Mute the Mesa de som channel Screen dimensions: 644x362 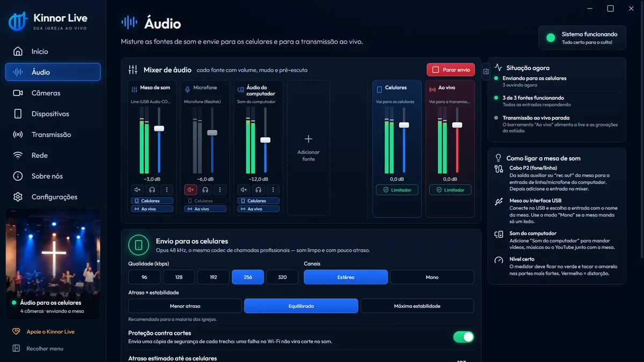tap(137, 189)
